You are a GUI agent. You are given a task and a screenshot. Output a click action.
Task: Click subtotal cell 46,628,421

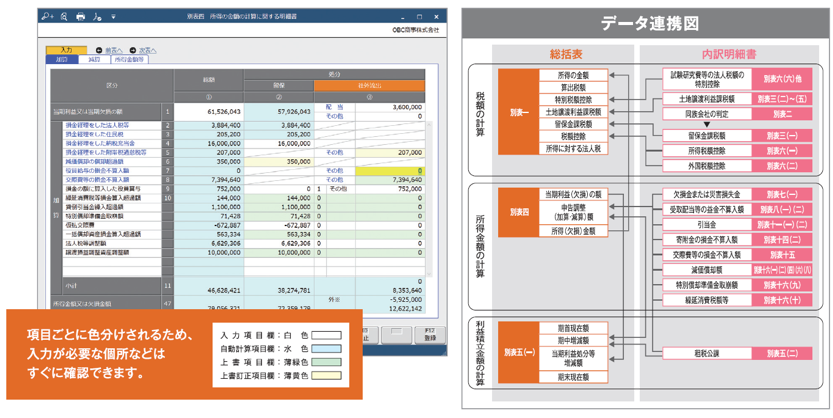pyautogui.click(x=209, y=286)
